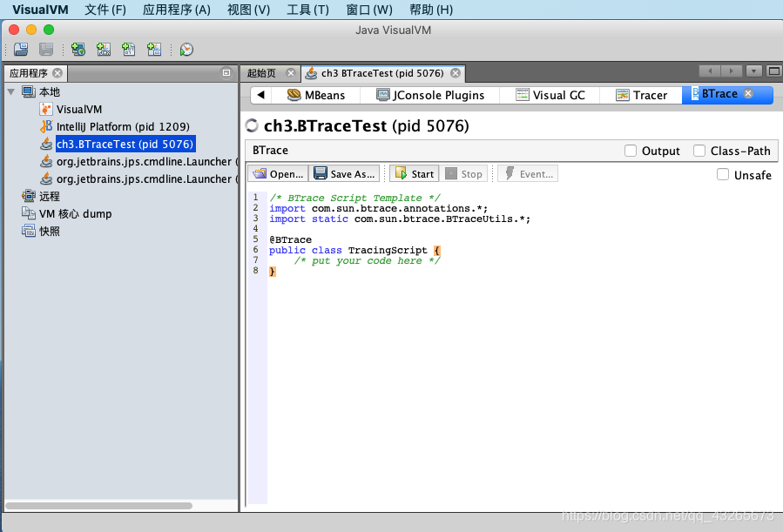783x532 pixels.
Task: Close the 起始页 tab
Action: point(291,73)
